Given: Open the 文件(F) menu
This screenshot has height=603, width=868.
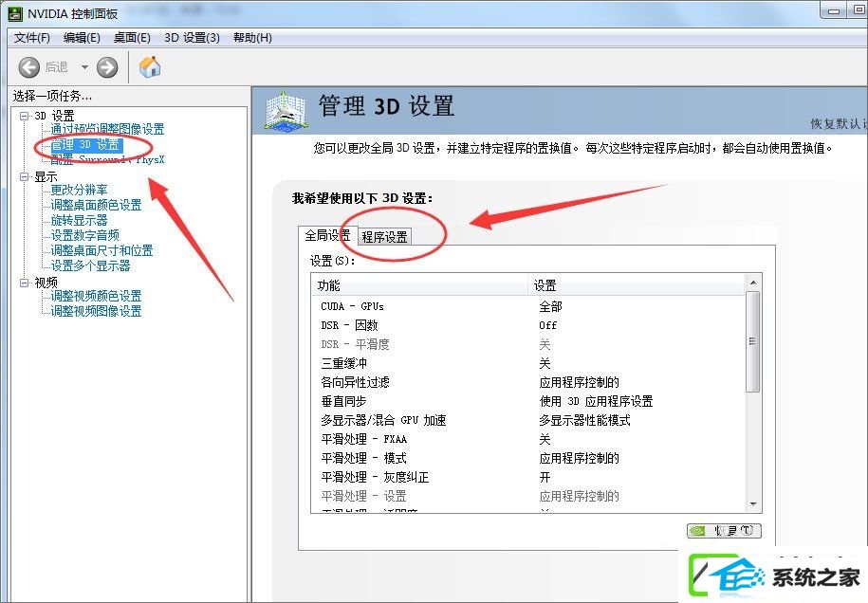Looking at the screenshot, I should pos(31,38).
